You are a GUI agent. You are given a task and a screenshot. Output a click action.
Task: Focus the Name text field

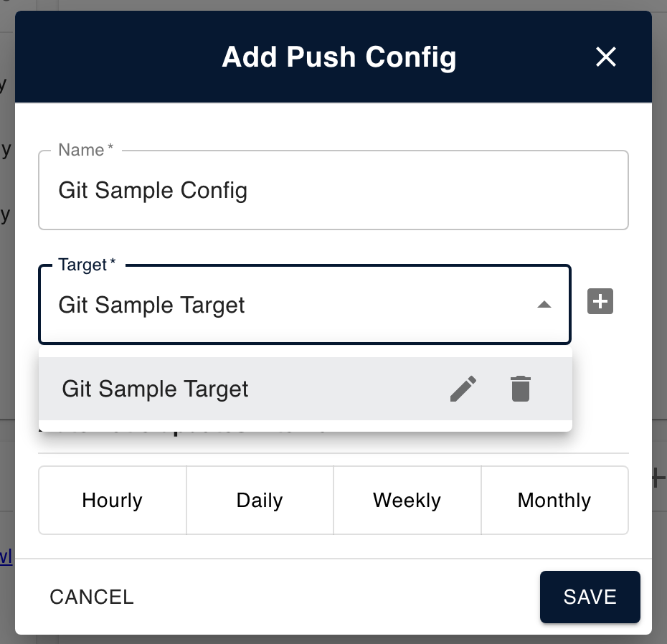(x=333, y=191)
